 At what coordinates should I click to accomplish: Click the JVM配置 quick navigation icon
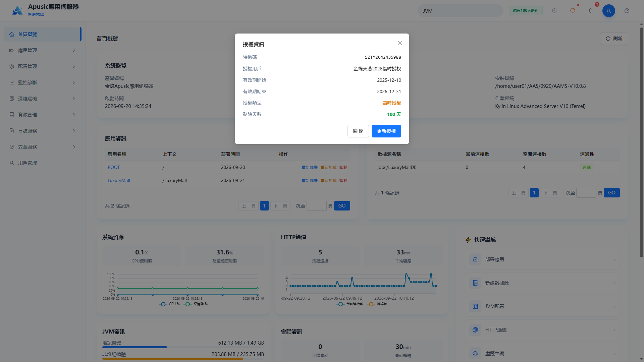pos(475,306)
